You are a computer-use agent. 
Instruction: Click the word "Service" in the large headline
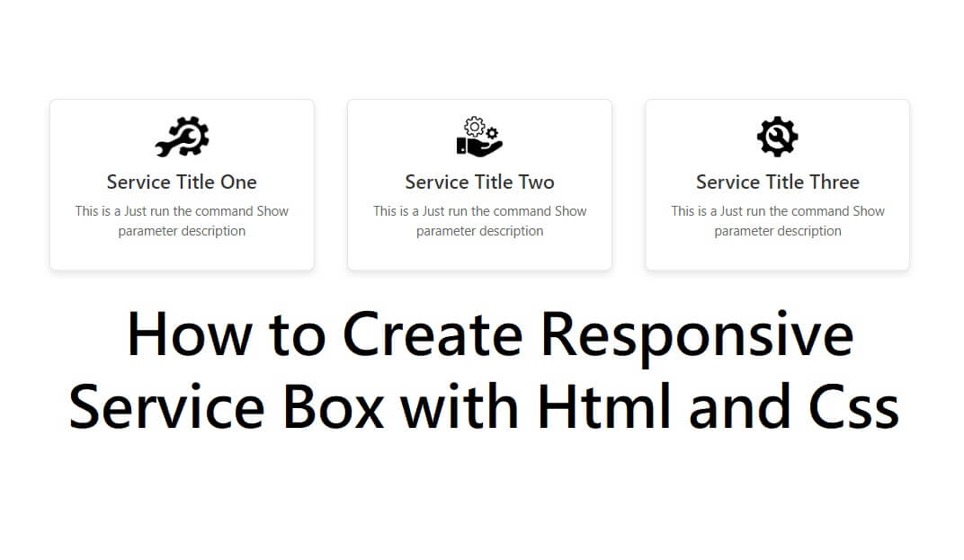(x=166, y=406)
